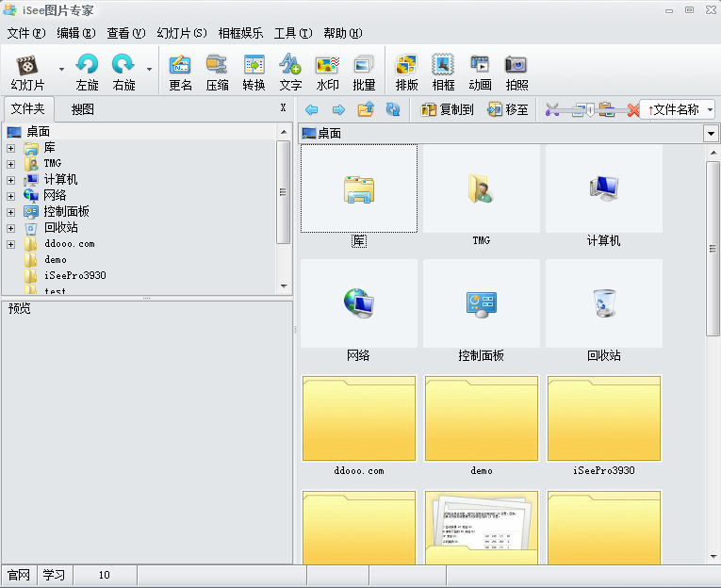The width and height of the screenshot is (721, 588).
Task: Open the 文字 text tool
Action: pyautogui.click(x=290, y=72)
